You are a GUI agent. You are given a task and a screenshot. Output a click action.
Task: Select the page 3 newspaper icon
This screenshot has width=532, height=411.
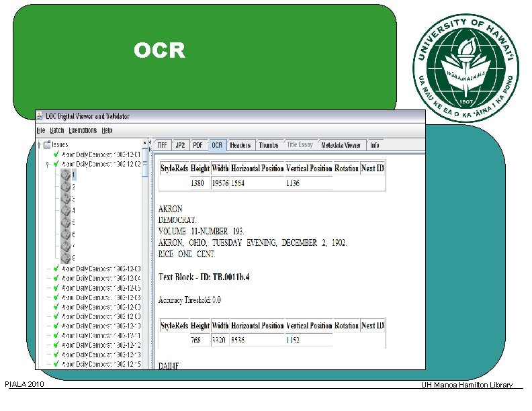(65, 198)
